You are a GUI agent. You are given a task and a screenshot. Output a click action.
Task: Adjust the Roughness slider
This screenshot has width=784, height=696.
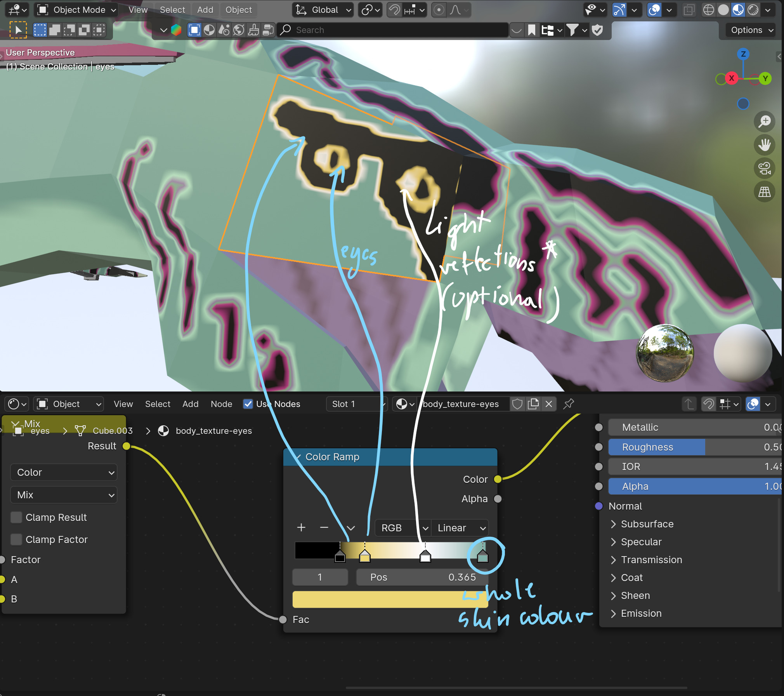[x=695, y=447]
